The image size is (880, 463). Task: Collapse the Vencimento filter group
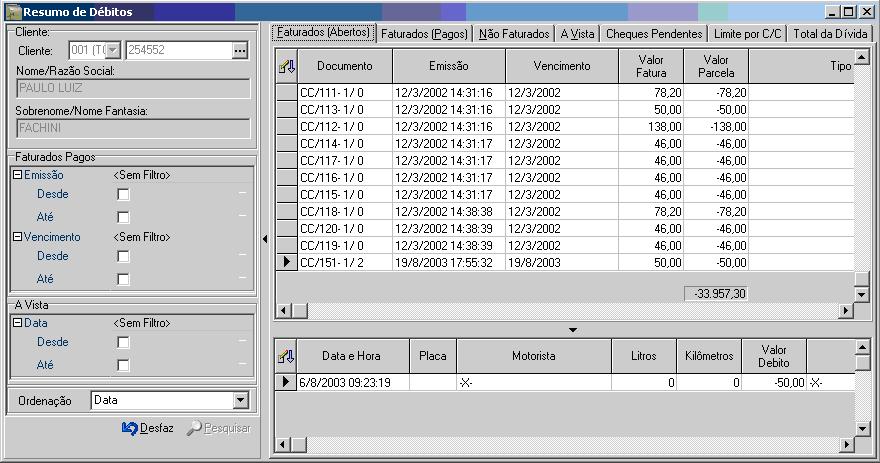click(x=17, y=237)
